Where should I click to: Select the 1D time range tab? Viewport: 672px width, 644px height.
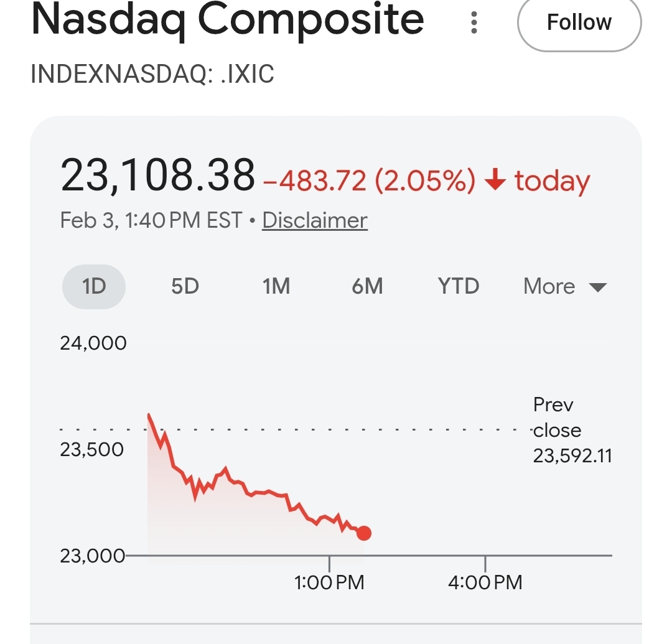[94, 286]
